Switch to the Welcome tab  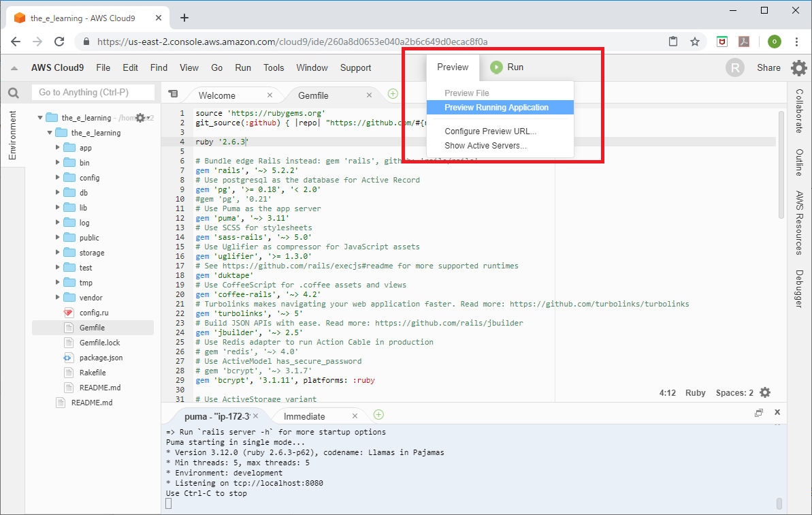217,95
